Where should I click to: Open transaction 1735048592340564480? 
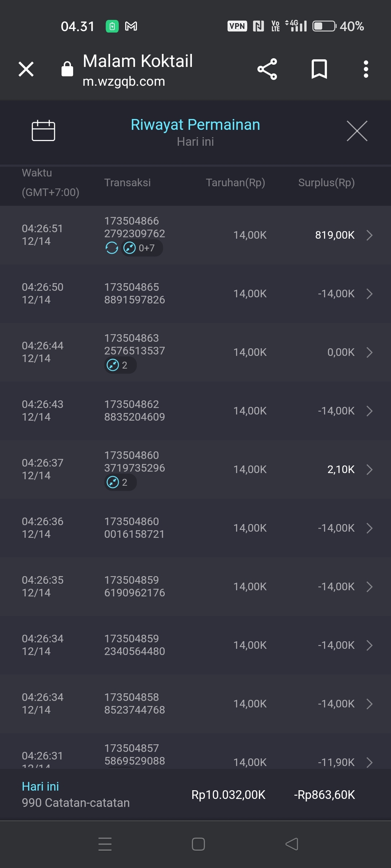click(x=134, y=645)
